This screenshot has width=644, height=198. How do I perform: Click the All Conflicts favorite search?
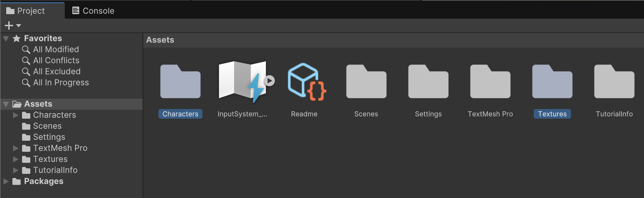pyautogui.click(x=56, y=60)
